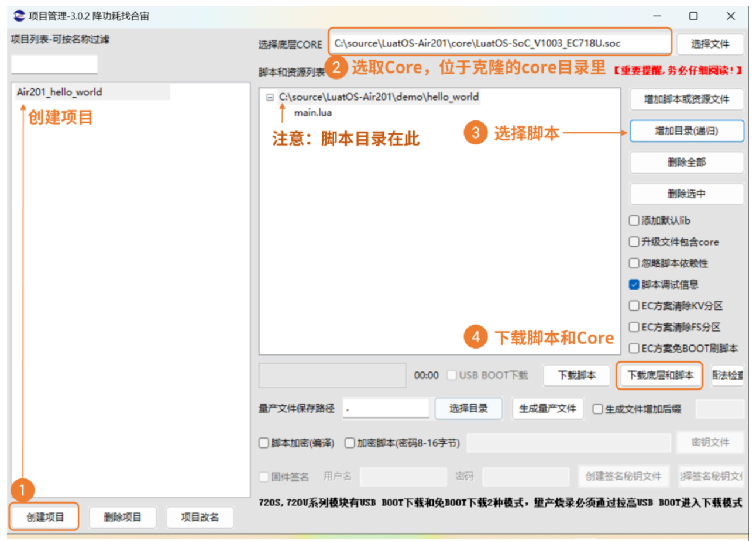Click the 增加目录(递归) button

tap(686, 131)
